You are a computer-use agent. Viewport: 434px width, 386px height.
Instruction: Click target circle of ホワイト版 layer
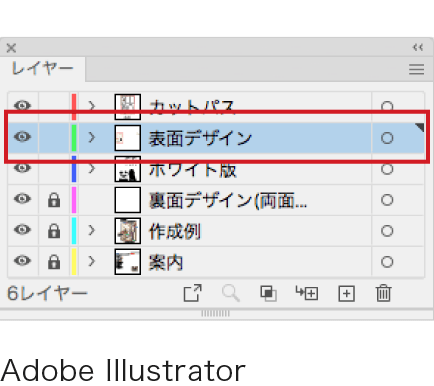[387, 169]
